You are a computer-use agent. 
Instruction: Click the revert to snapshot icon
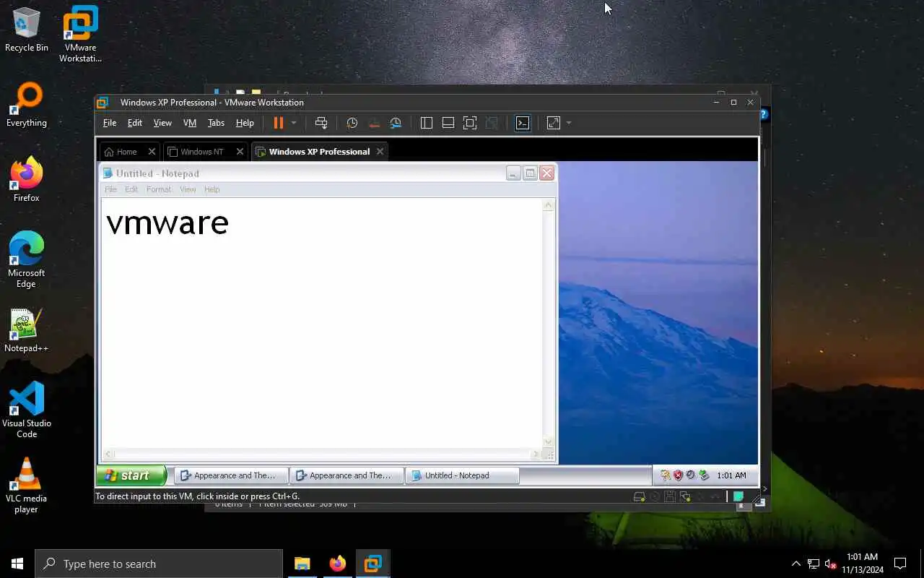click(374, 123)
